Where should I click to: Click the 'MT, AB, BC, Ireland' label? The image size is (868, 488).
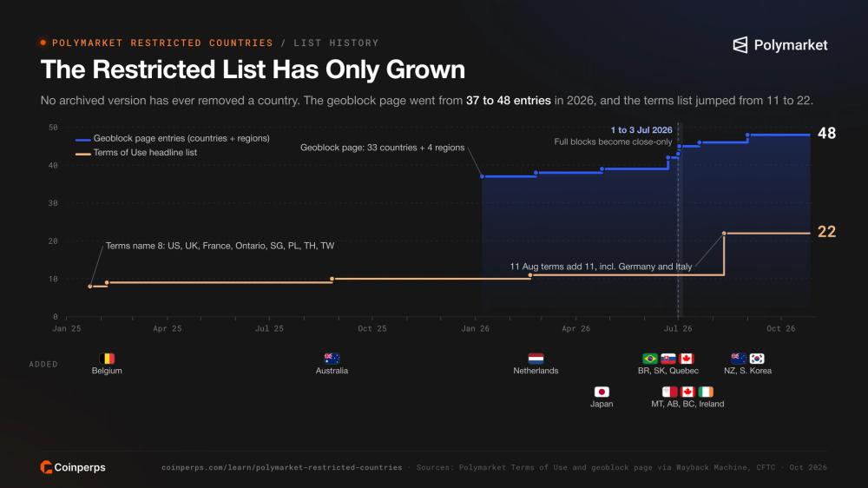tap(687, 404)
